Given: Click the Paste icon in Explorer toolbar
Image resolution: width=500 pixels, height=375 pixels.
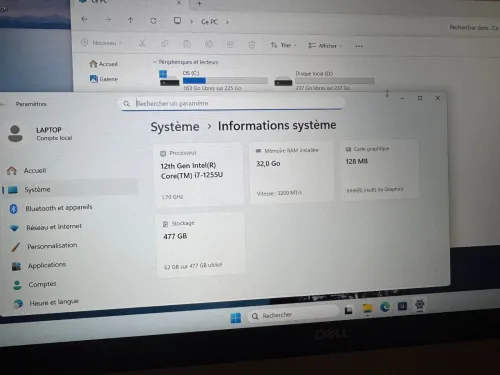Looking at the screenshot, I should point(187,44).
